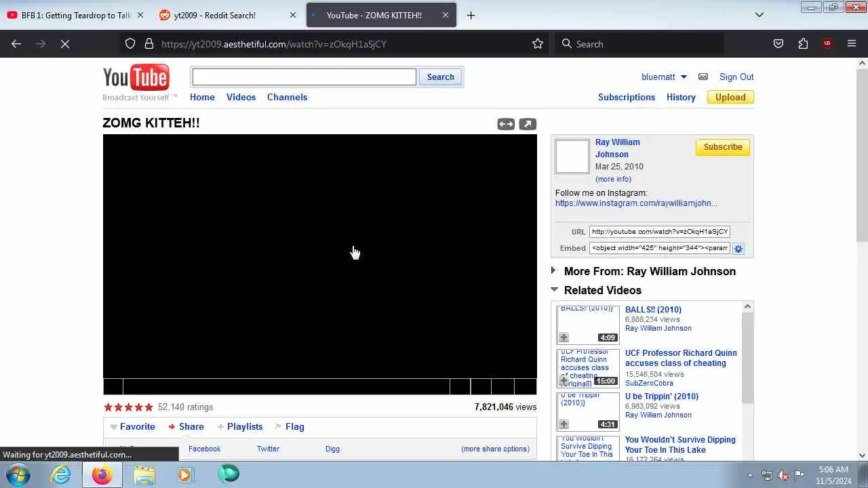Rate video with first star
Viewport: 868px width, 488px height.
[x=108, y=407]
